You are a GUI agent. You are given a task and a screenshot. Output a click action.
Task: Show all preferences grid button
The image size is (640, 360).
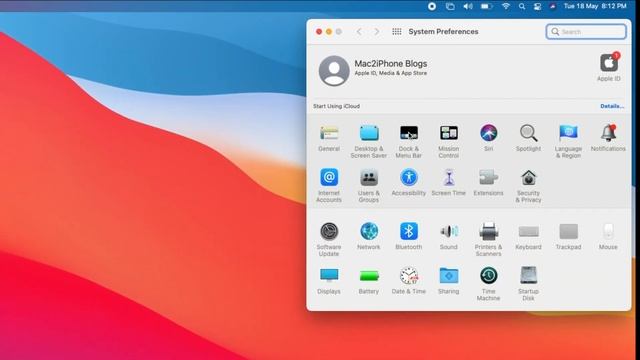click(397, 31)
